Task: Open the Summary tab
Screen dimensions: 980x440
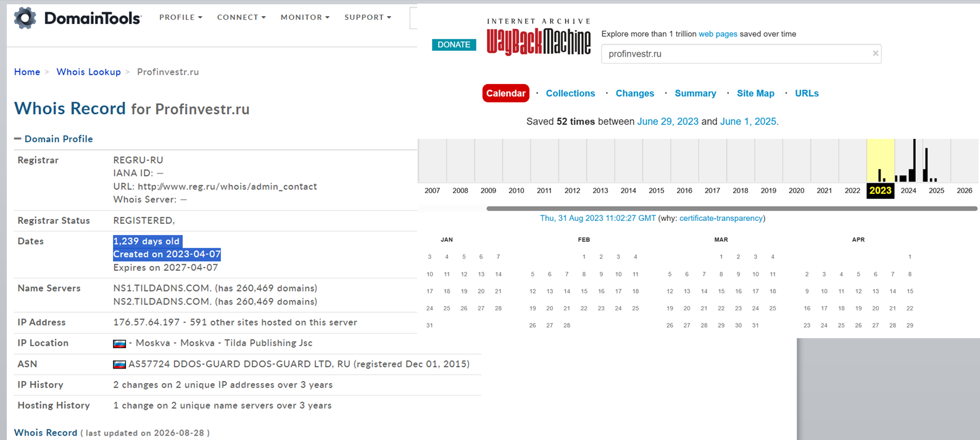Action: point(696,93)
